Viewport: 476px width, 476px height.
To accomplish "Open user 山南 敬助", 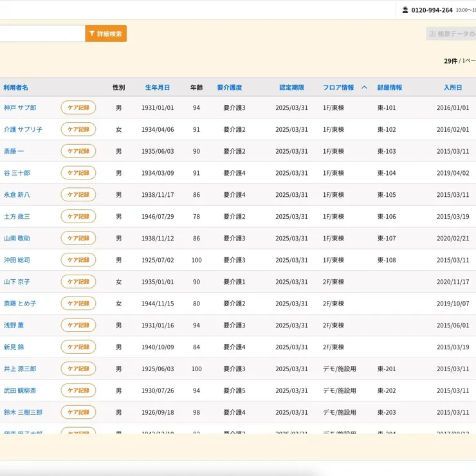I will (17, 238).
